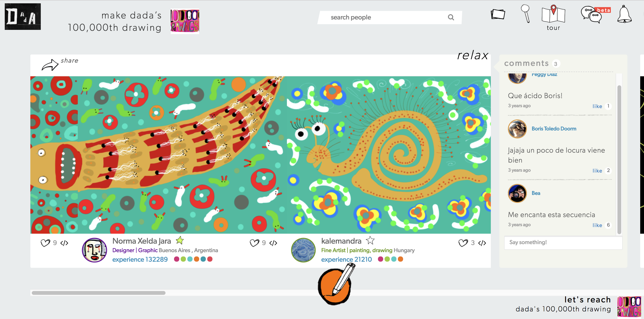The width and height of the screenshot is (644, 319).
Task: Click the Say something comment box
Action: [563, 242]
